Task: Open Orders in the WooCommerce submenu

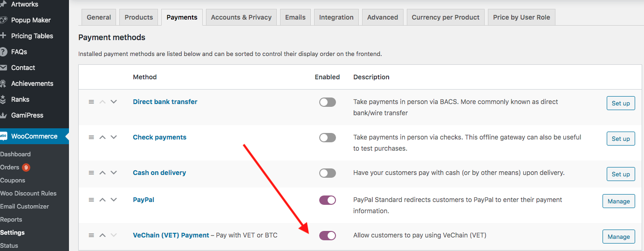Action: coord(10,167)
